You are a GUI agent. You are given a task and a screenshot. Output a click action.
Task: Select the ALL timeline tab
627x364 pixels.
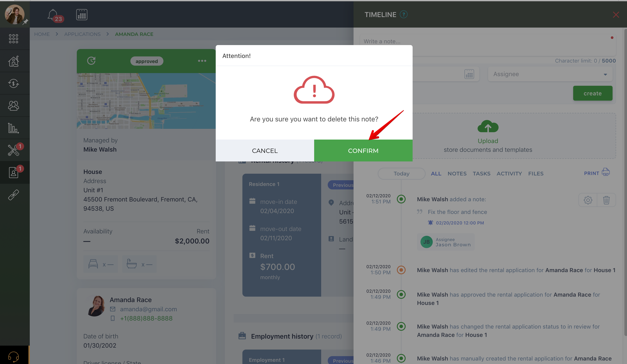pos(436,173)
